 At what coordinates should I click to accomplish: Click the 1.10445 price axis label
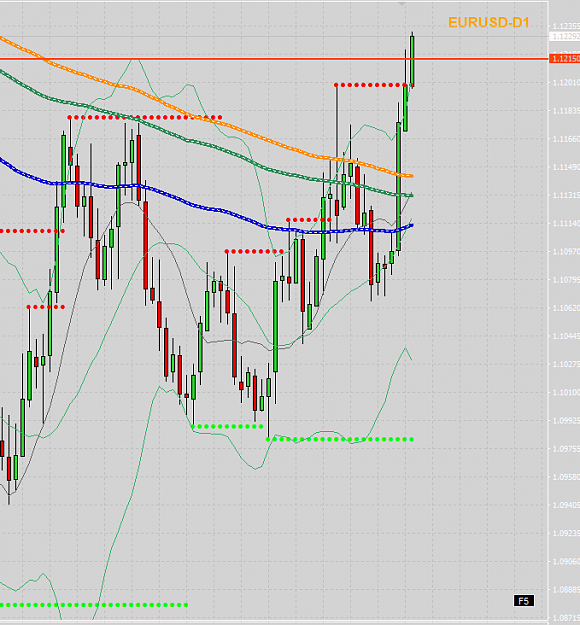pos(566,336)
